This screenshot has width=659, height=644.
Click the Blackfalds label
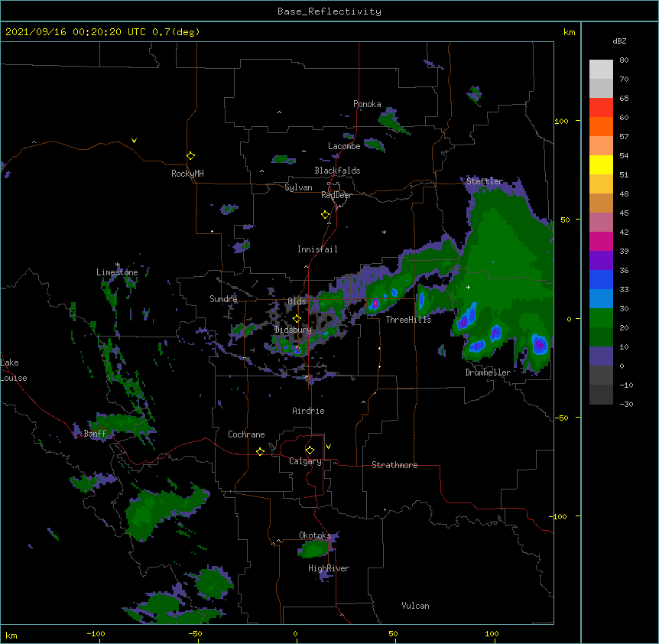click(x=337, y=171)
